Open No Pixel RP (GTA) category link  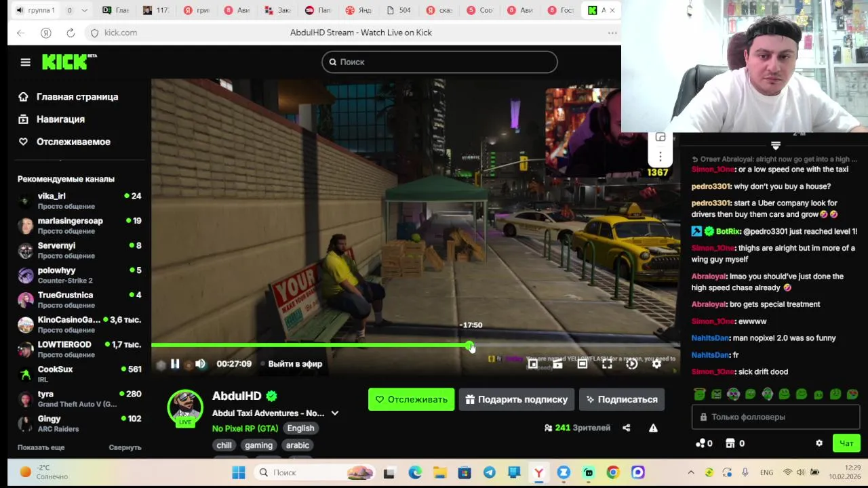click(x=245, y=428)
